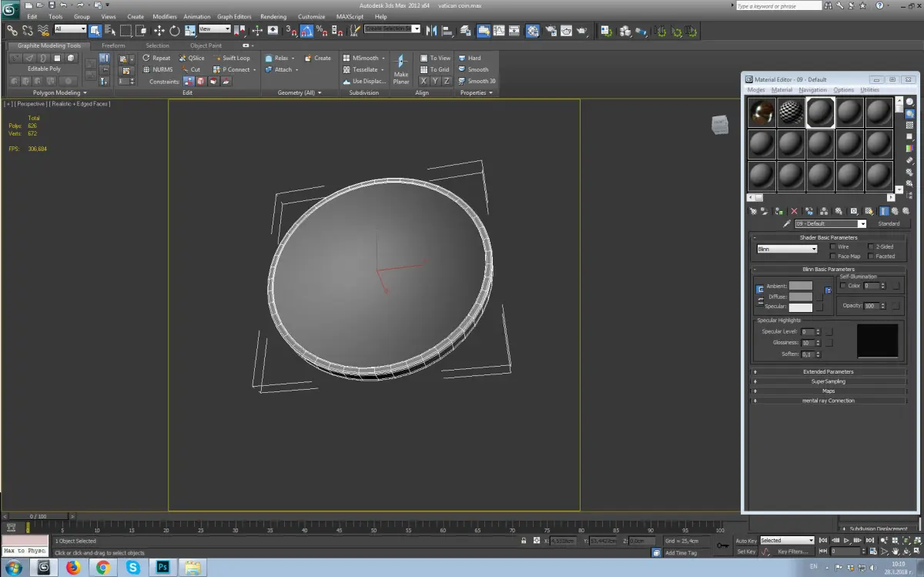Click the Render teapot icon in main toolbar

coord(582,31)
